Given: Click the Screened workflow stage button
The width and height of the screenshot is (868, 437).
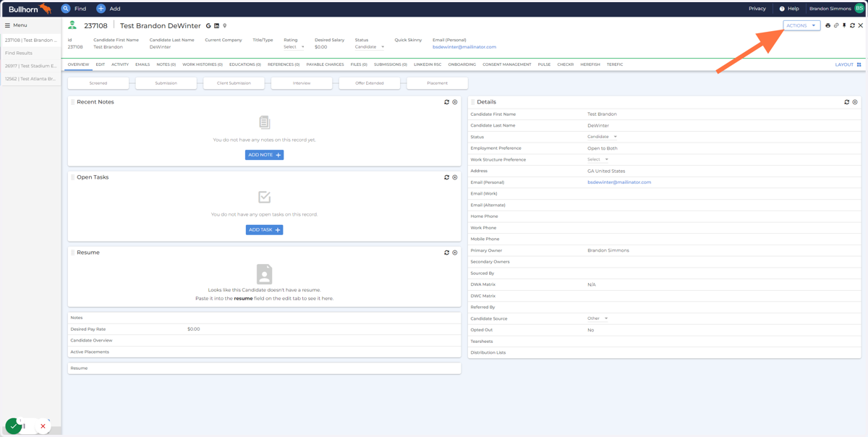Looking at the screenshot, I should [98, 83].
